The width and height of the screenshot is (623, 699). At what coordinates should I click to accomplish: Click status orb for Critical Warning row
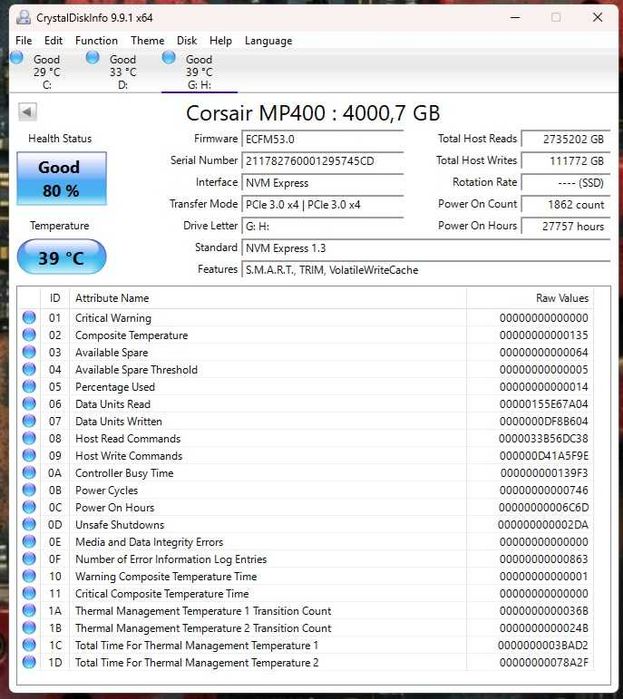point(29,317)
